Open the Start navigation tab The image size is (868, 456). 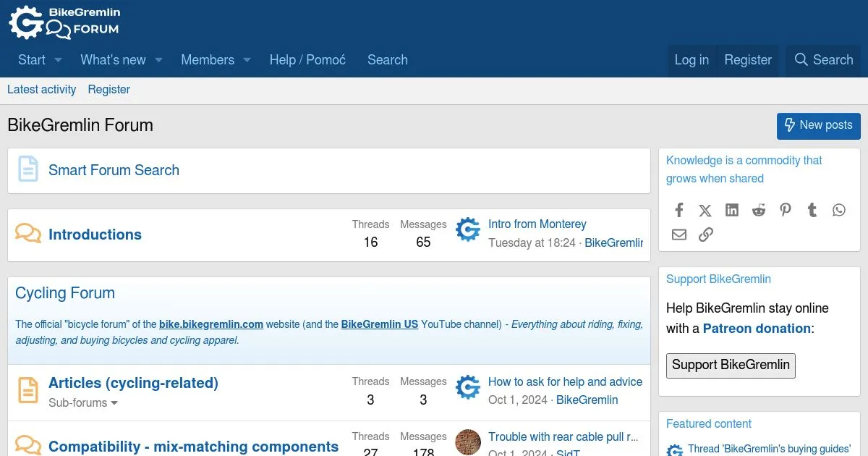coord(32,60)
